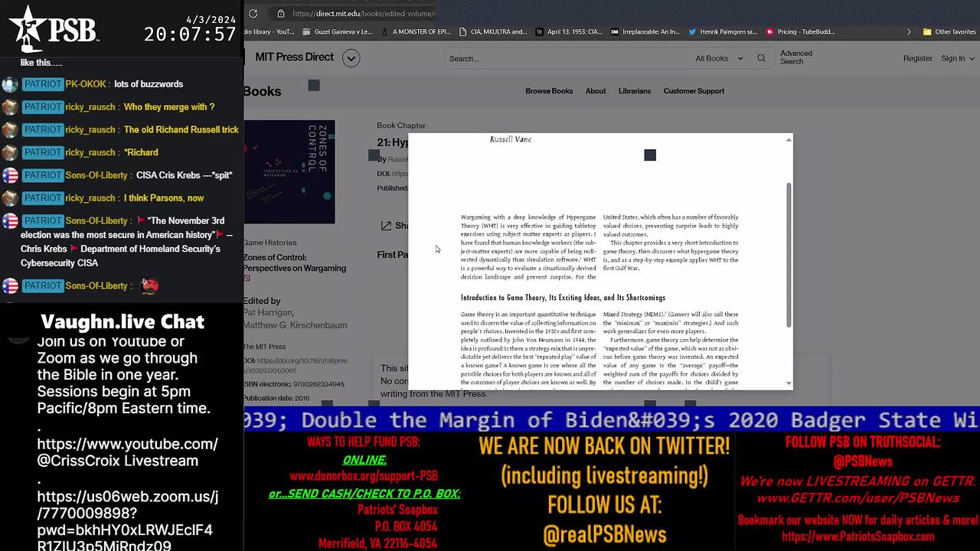Viewport: 980px width, 551px height.
Task: Open the April 13, 1953: CIA bookmark
Action: coord(569,32)
